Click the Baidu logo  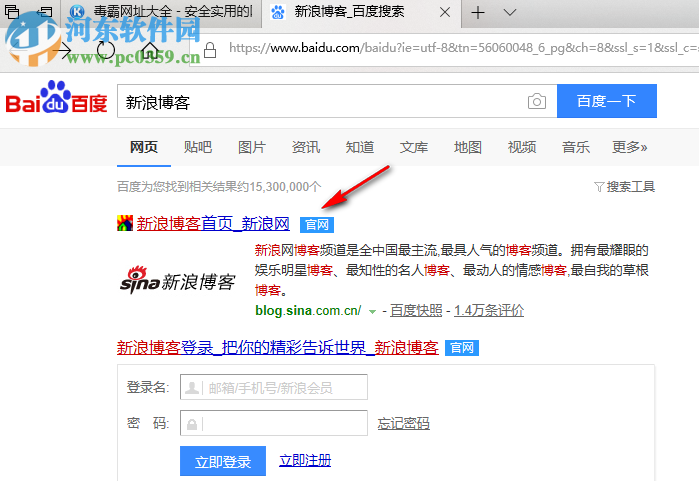tap(56, 97)
